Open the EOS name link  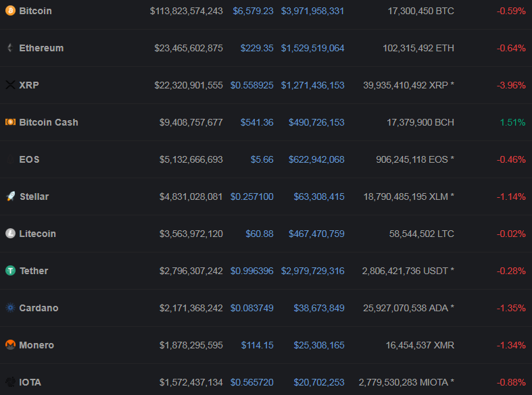pos(29,159)
